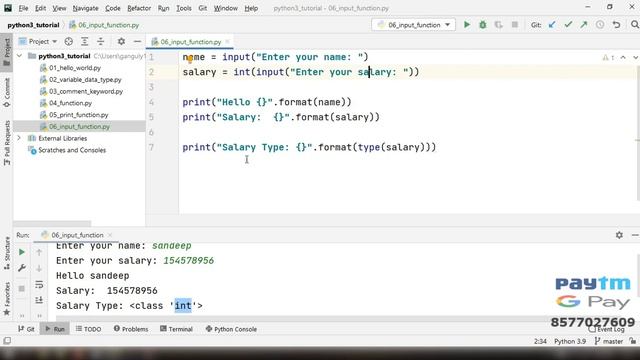Select Scratches and Consoles node
This screenshot has width=640, height=360.
tap(72, 150)
